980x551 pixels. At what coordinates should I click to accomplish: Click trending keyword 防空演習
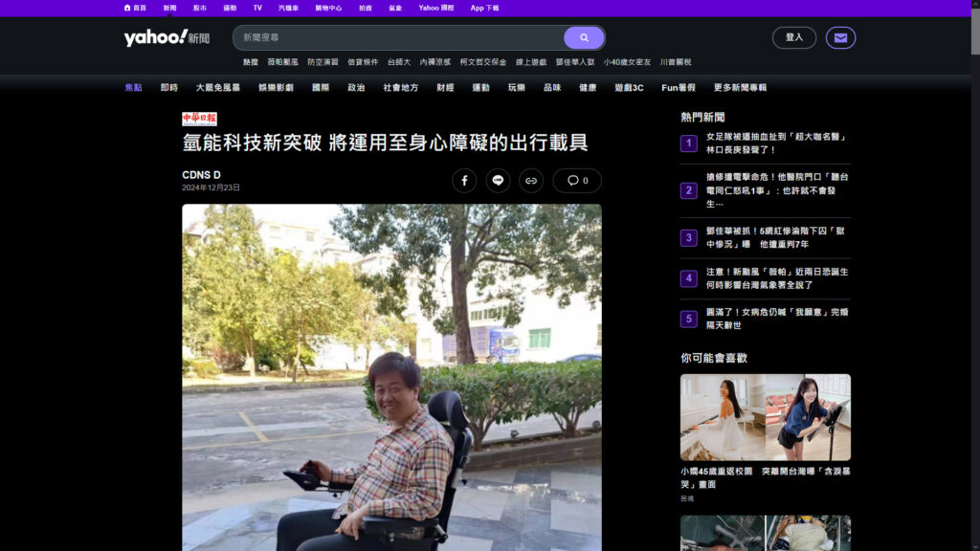click(x=323, y=62)
